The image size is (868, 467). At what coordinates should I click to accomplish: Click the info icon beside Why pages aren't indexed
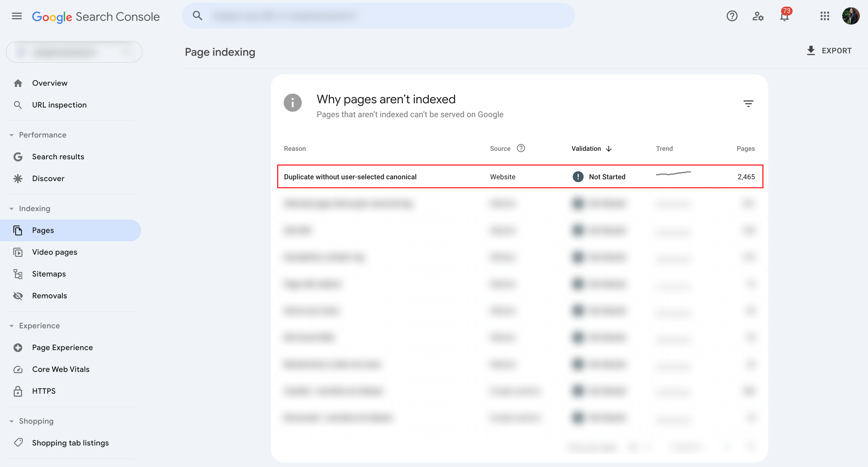(293, 102)
